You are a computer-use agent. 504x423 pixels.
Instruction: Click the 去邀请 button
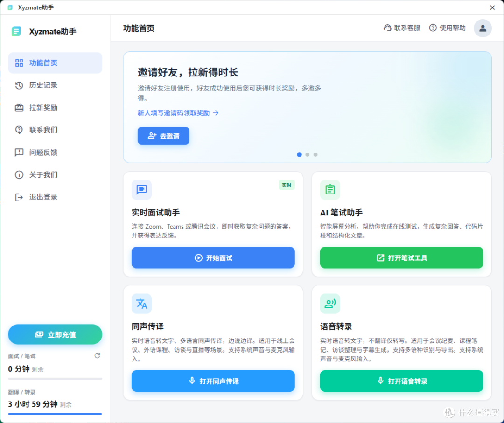pos(163,136)
